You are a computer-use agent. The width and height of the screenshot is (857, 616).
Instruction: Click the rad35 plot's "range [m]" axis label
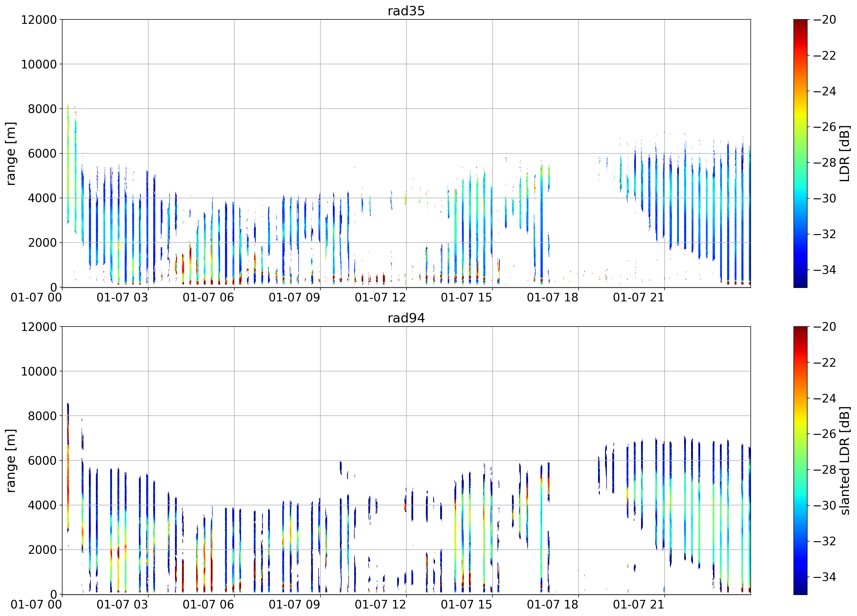(11, 153)
